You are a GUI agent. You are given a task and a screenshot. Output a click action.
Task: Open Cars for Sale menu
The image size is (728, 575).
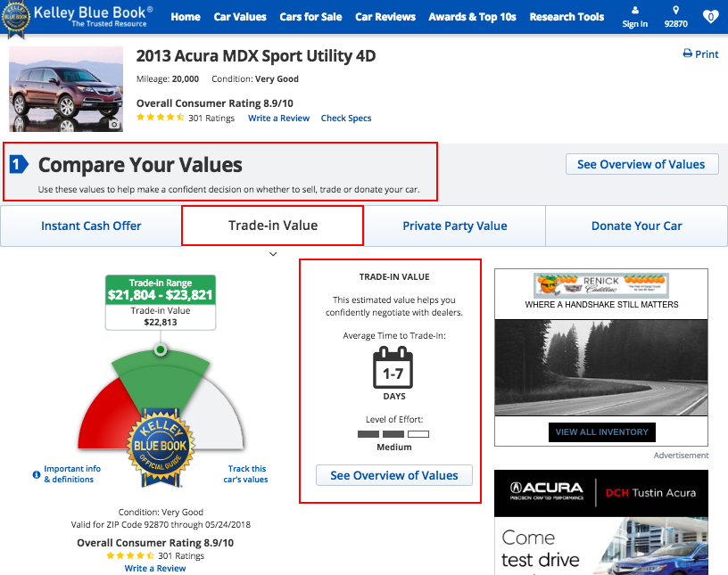click(310, 17)
